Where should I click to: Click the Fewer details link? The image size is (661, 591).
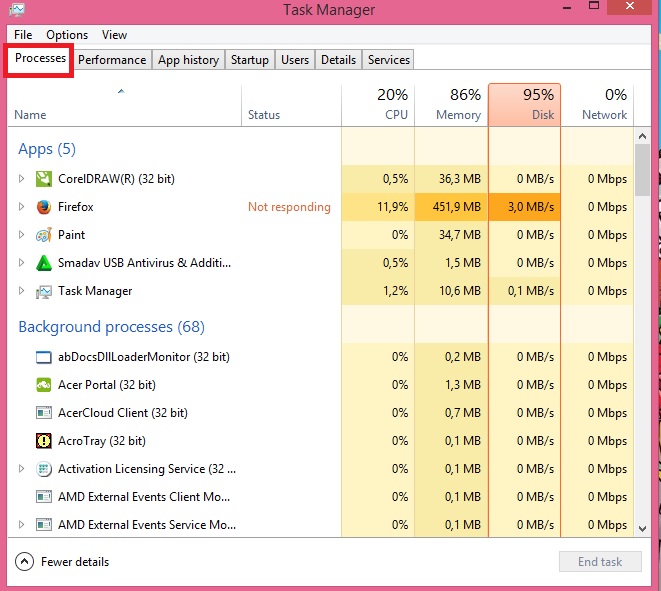75,562
